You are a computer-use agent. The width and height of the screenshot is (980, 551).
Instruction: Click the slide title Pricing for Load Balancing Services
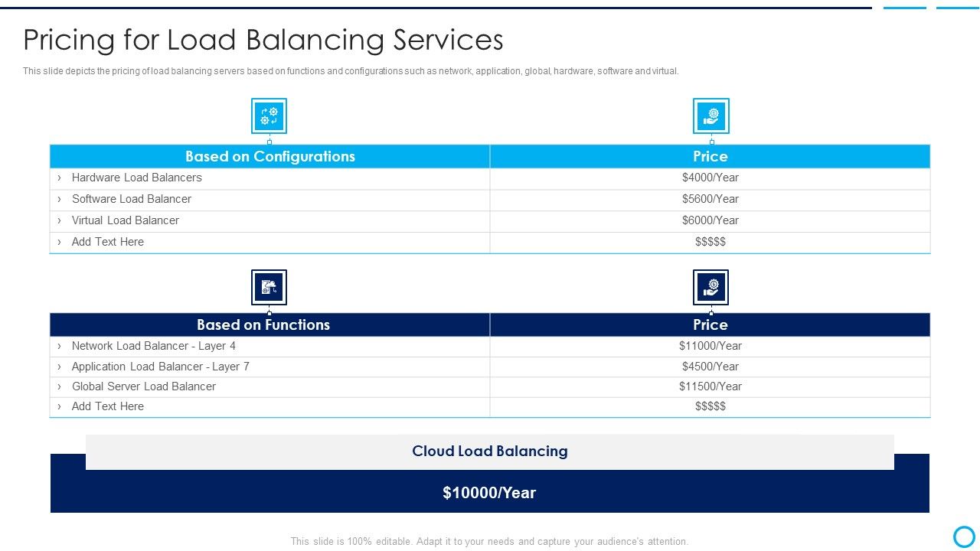pyautogui.click(x=263, y=40)
